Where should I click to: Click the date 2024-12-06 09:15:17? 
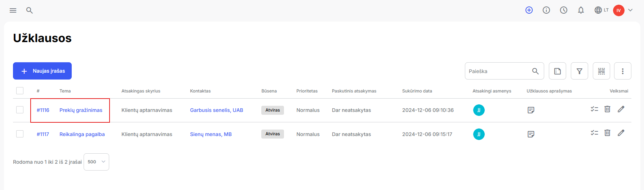point(427,134)
